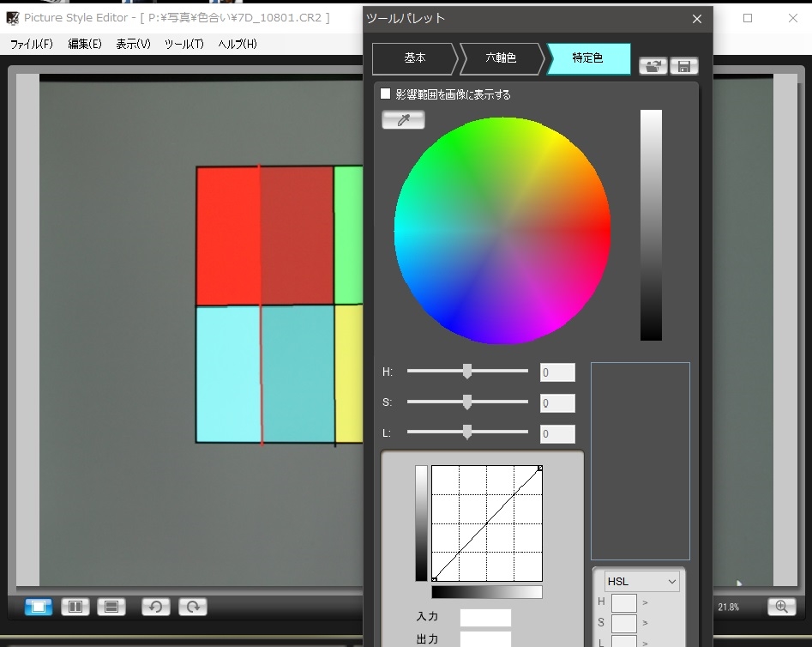Screen dimensions: 812x647
Task: Select the eyedropper color picker tool
Action: point(403,120)
